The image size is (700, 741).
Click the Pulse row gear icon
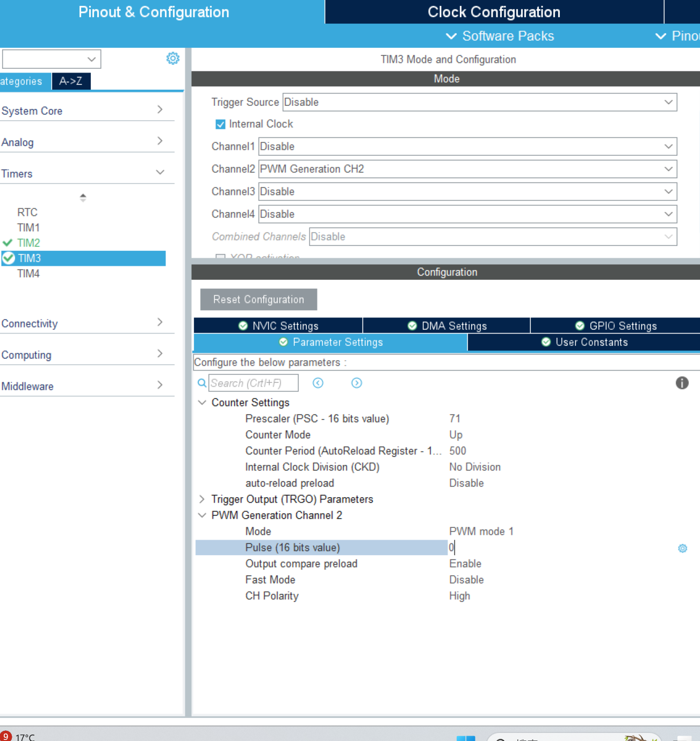[x=682, y=548]
